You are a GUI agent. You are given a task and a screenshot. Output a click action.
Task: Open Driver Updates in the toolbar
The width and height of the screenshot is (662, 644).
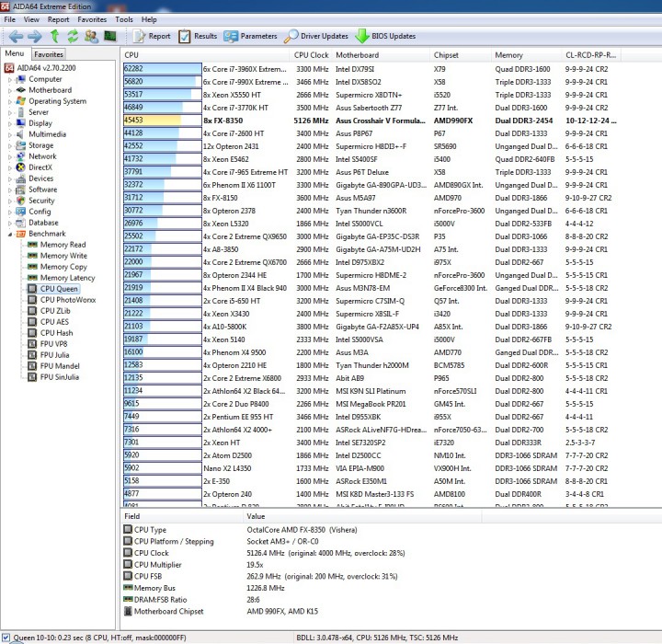[x=316, y=37]
